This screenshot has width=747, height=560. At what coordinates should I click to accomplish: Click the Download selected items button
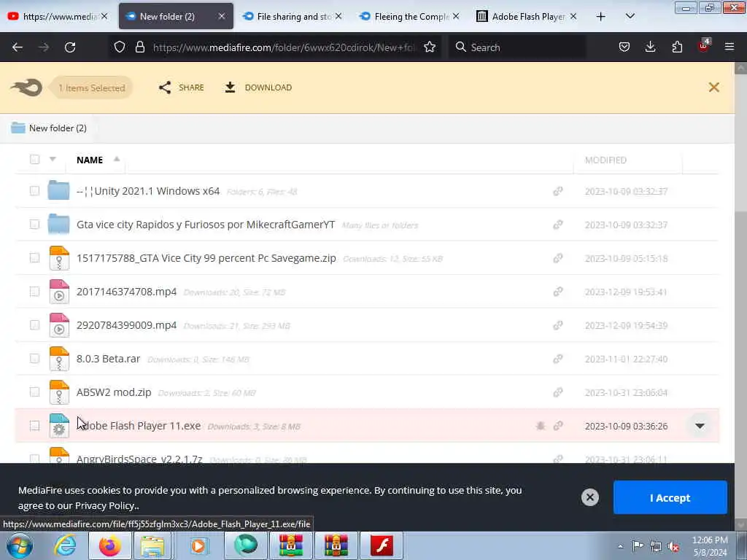point(258,87)
